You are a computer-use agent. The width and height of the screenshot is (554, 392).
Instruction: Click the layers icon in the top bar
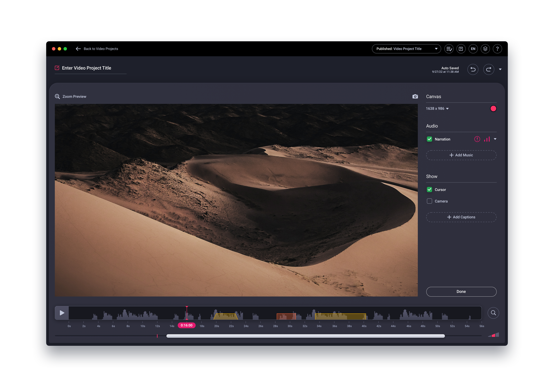click(485, 49)
